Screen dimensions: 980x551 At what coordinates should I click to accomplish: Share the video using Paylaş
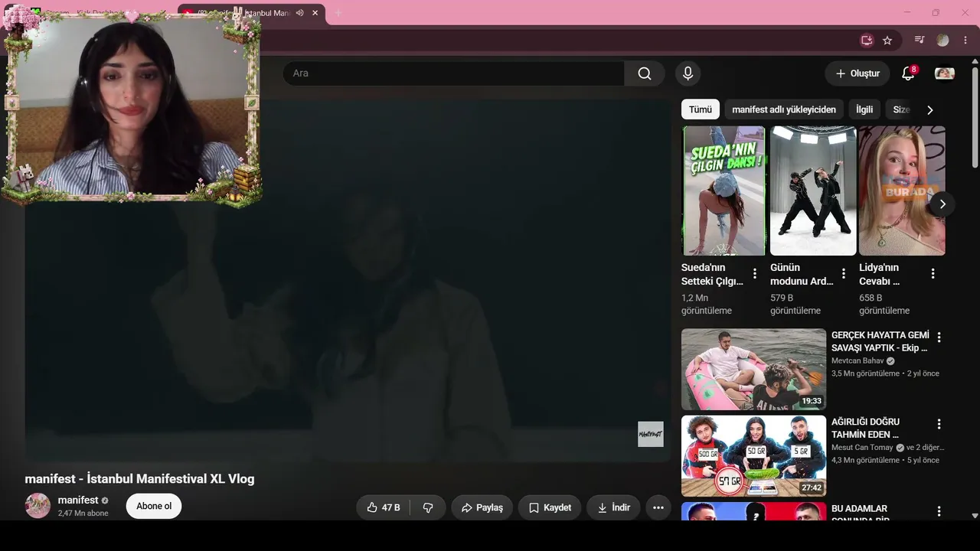coord(482,507)
